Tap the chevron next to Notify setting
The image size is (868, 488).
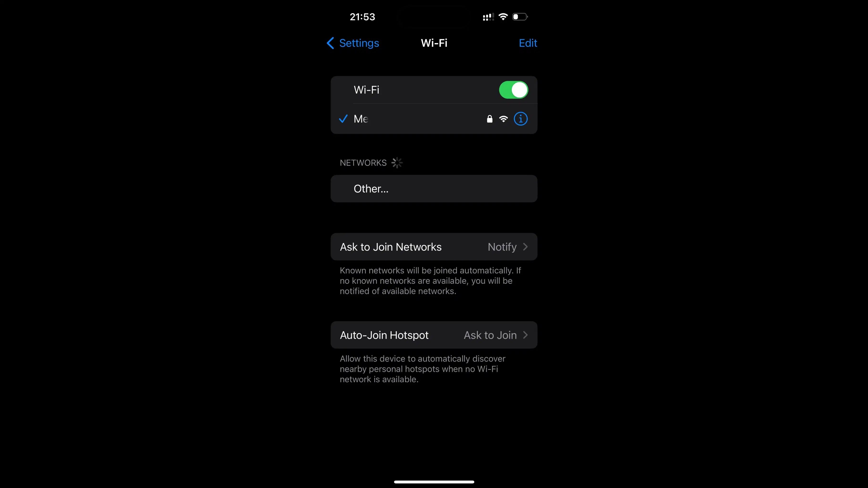pos(526,246)
